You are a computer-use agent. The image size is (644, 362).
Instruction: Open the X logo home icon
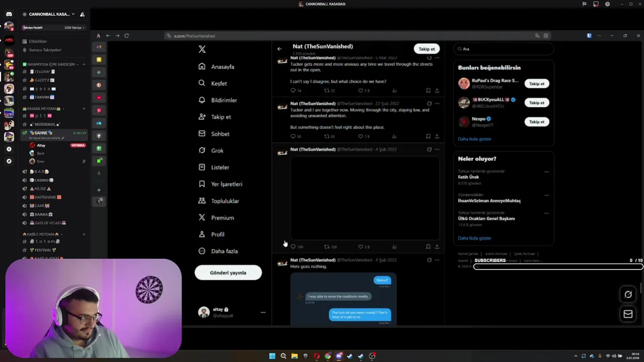202,49
